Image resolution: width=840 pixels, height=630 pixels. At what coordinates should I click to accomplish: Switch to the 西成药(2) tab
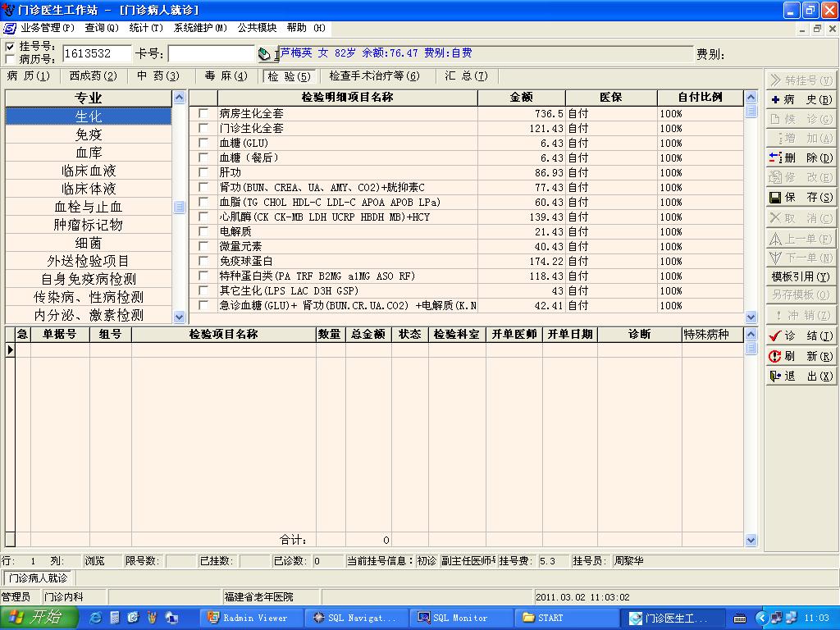pos(93,76)
